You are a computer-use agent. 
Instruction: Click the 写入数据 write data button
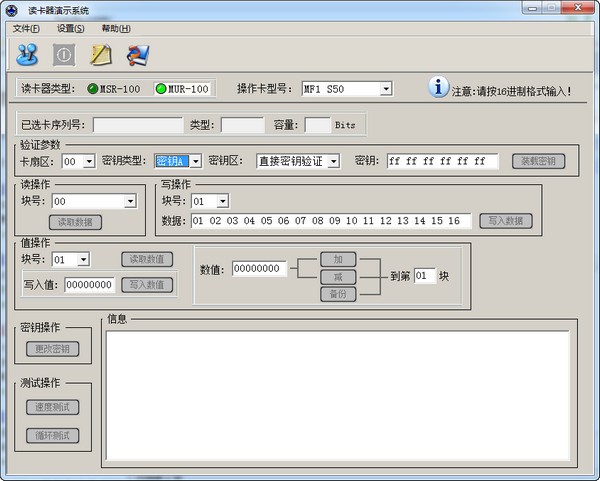click(x=506, y=221)
